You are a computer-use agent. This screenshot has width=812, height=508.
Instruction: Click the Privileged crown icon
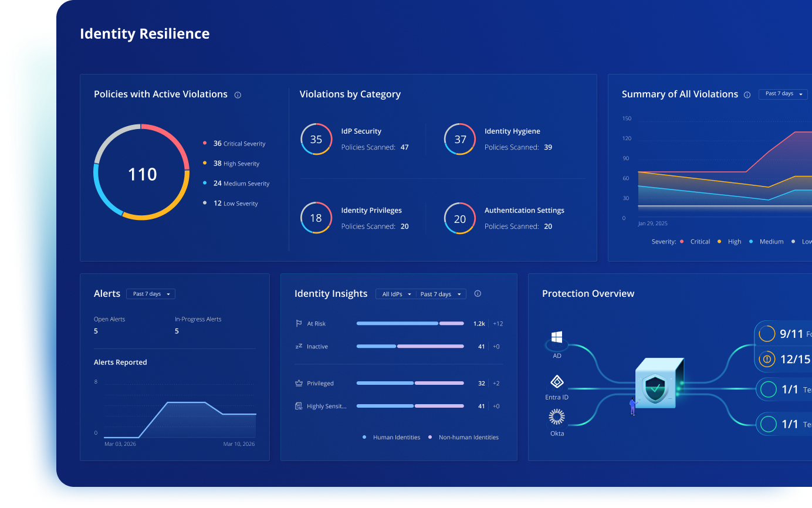[x=299, y=384]
